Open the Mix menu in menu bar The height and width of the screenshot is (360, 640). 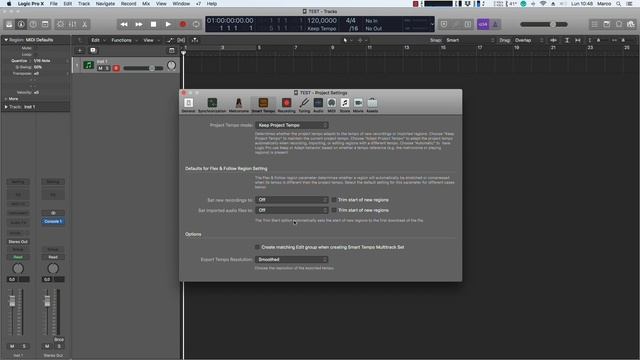146,4
